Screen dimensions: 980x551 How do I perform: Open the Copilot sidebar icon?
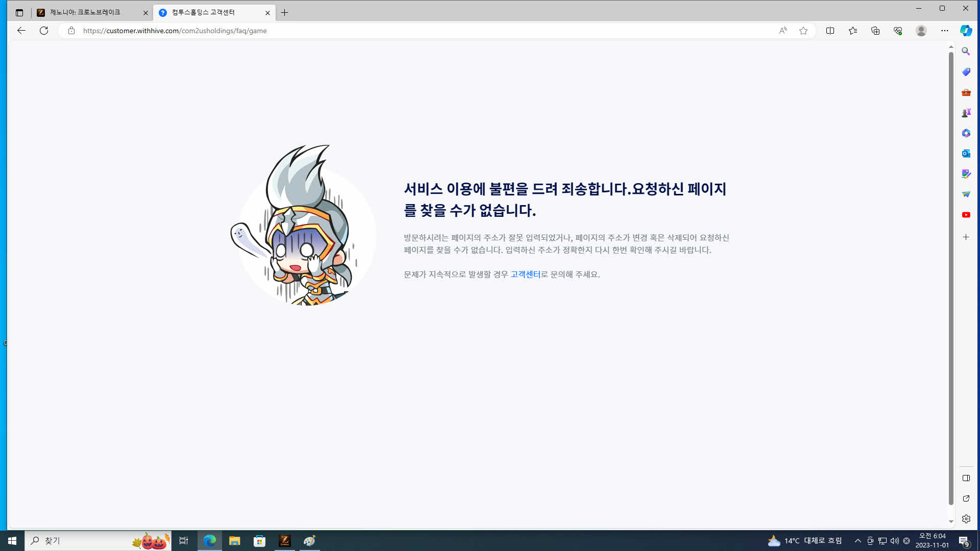tap(966, 31)
